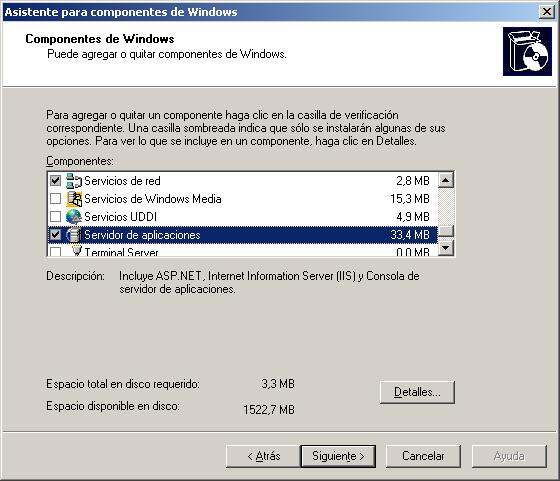The height and width of the screenshot is (481, 560).
Task: Go back with the Atrás button
Action: pyautogui.click(x=264, y=456)
